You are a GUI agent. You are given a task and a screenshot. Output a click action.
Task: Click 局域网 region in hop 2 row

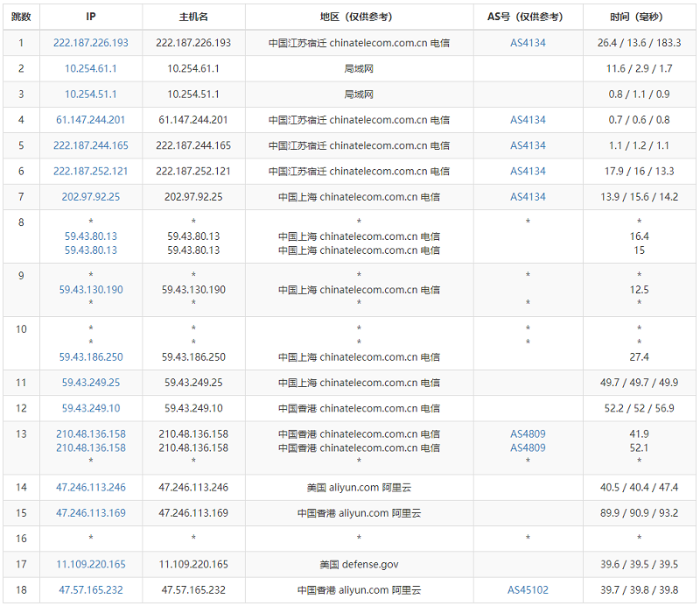359,68
